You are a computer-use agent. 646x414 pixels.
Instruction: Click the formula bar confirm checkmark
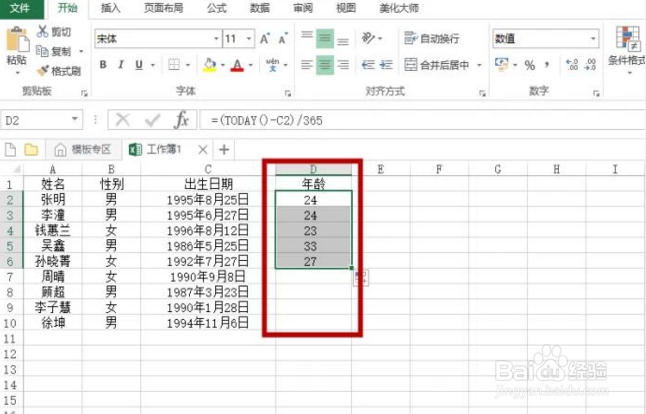coord(152,120)
